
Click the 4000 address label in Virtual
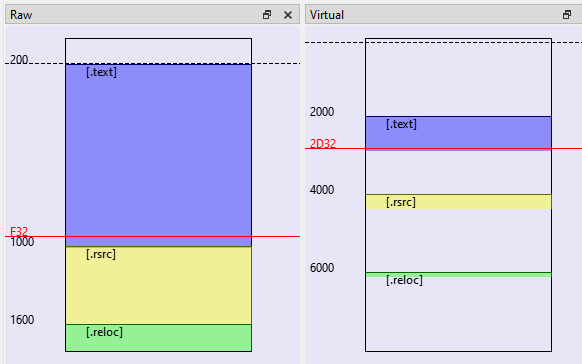point(322,190)
